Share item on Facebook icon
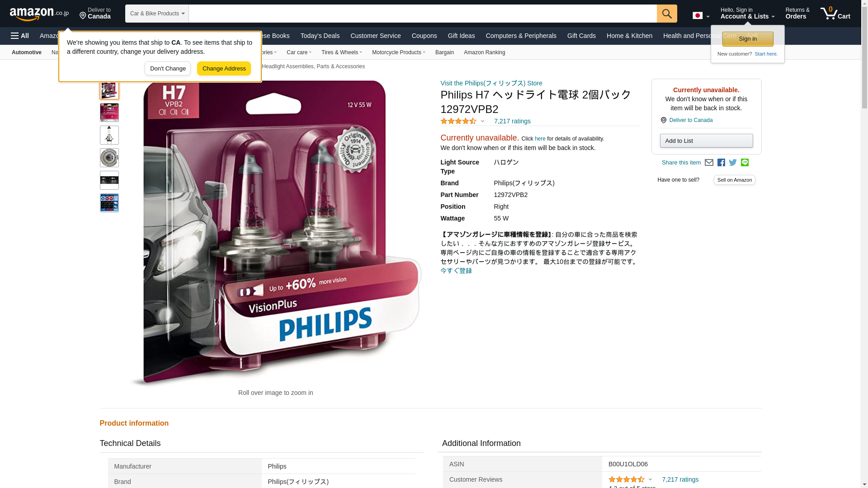 point(721,163)
